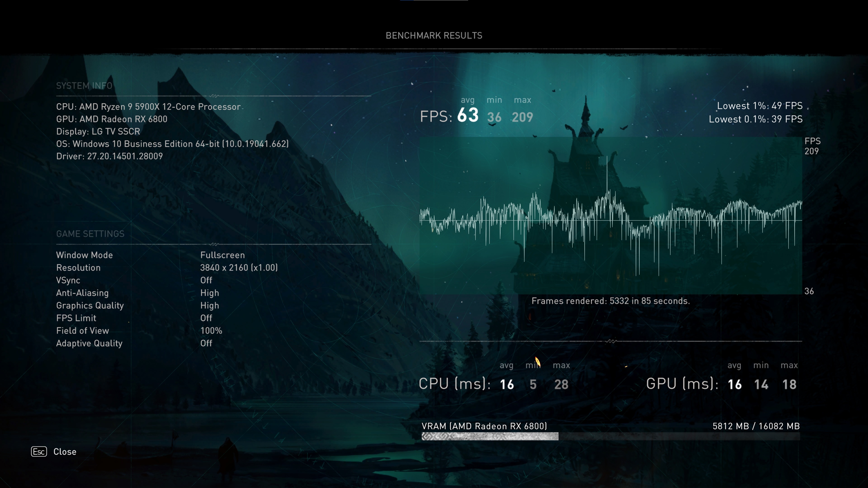
Task: Click the Anti-Aliasing High value
Action: tap(210, 293)
